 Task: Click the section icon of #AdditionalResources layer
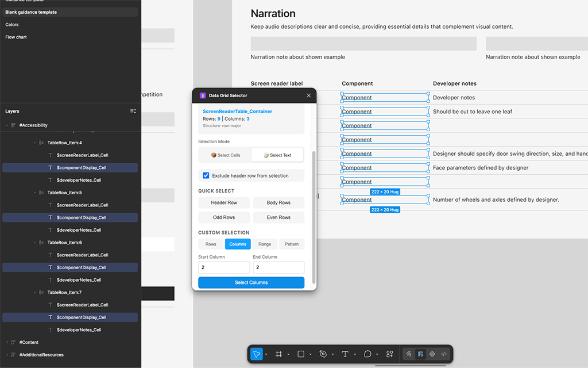coord(13,355)
